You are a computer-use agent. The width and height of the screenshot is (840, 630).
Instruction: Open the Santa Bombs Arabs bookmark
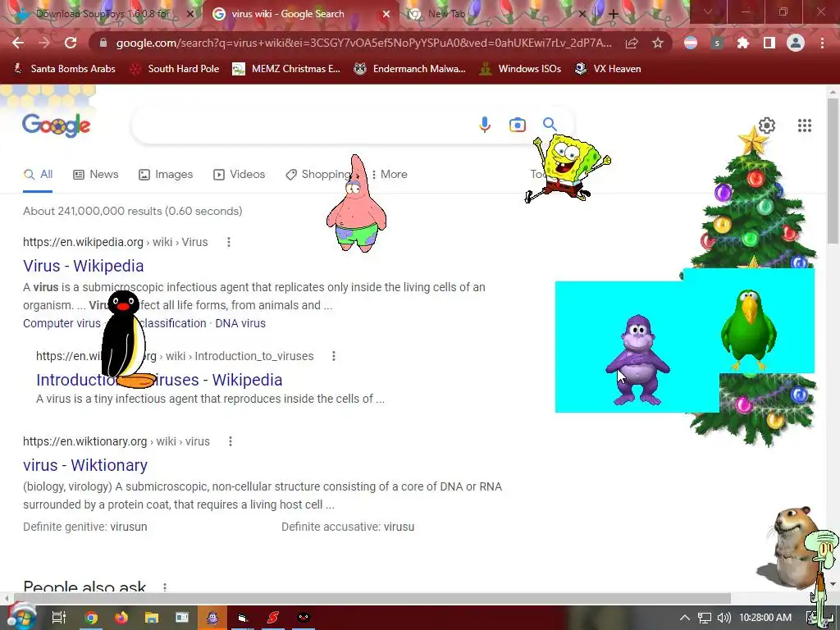pyautogui.click(x=64, y=69)
